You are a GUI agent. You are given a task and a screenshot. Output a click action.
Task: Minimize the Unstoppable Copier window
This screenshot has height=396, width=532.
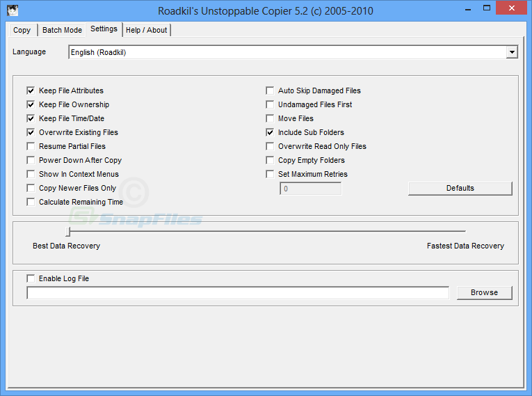click(x=468, y=8)
